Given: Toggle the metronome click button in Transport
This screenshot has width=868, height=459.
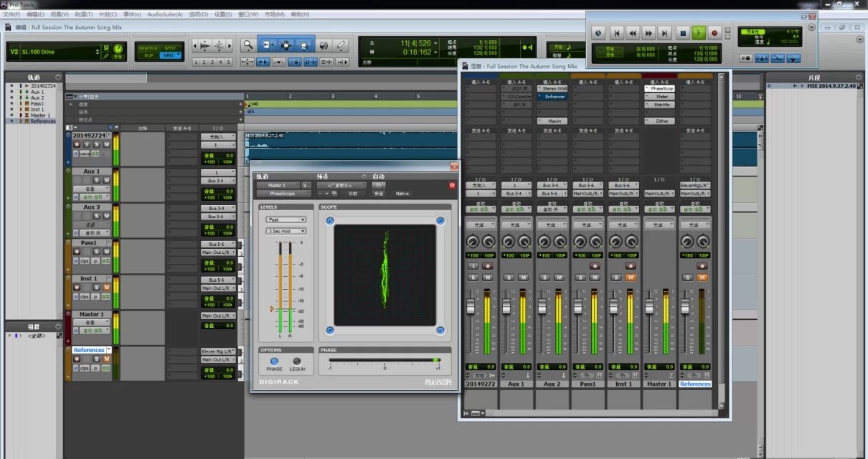Looking at the screenshot, I should (x=761, y=59).
